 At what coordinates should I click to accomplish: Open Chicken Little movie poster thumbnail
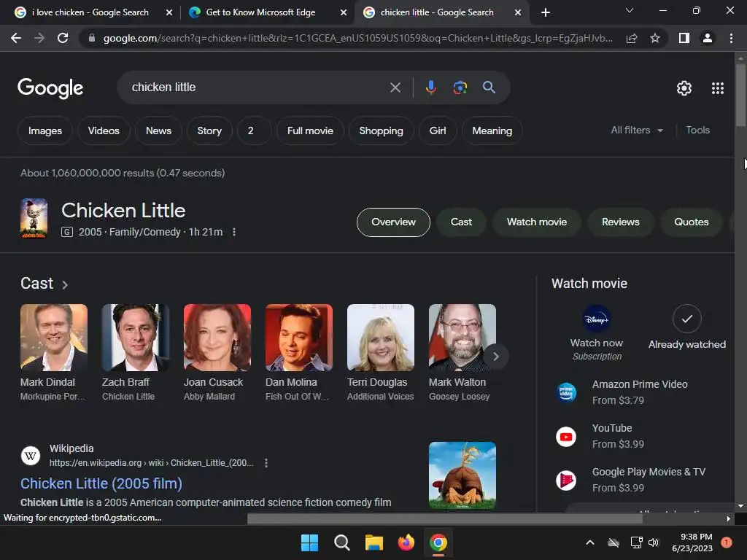click(34, 218)
